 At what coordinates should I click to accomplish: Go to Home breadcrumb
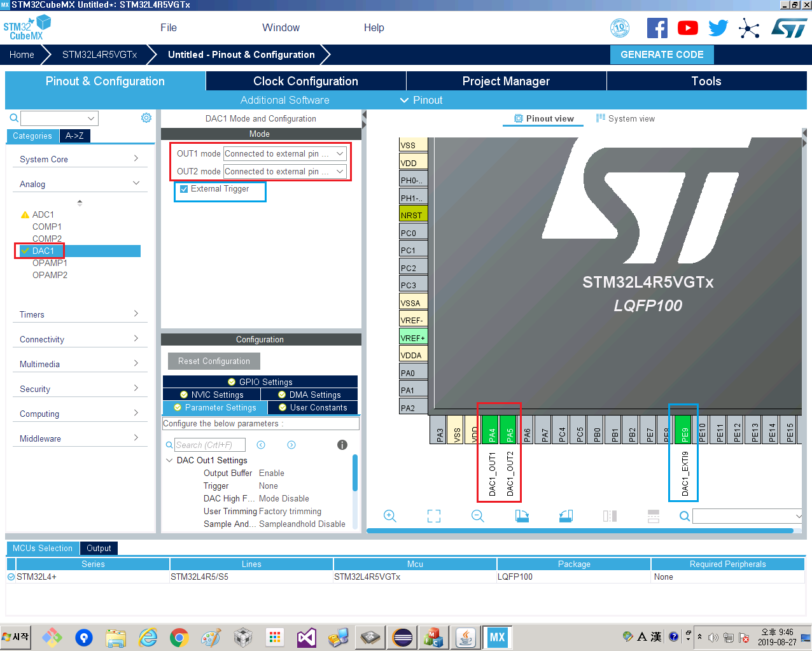click(x=22, y=55)
